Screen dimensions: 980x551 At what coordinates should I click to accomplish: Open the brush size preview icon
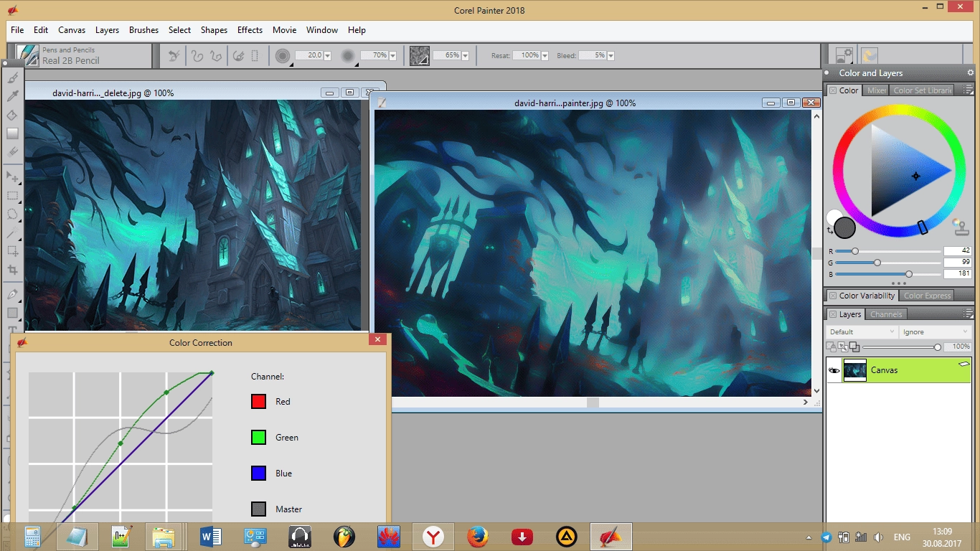tap(283, 55)
